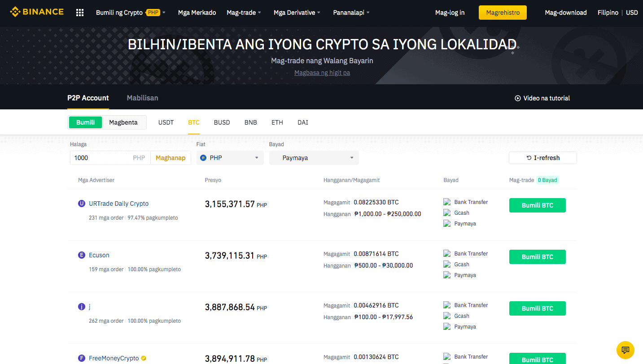Click Bank Transfer icon in Ecuson row
This screenshot has height=364, width=643.
[447, 254]
